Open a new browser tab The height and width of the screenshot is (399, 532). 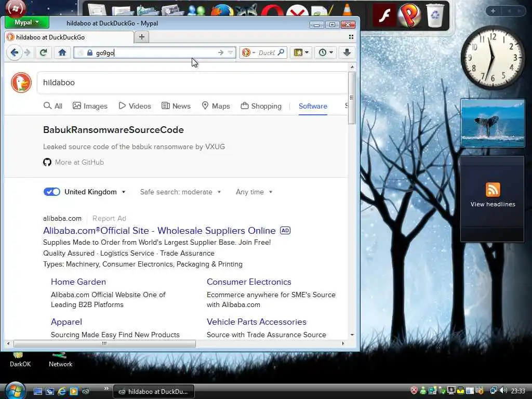coord(142,37)
